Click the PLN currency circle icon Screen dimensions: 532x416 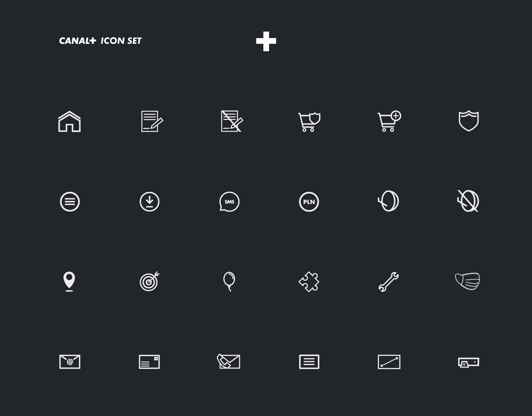[309, 202]
